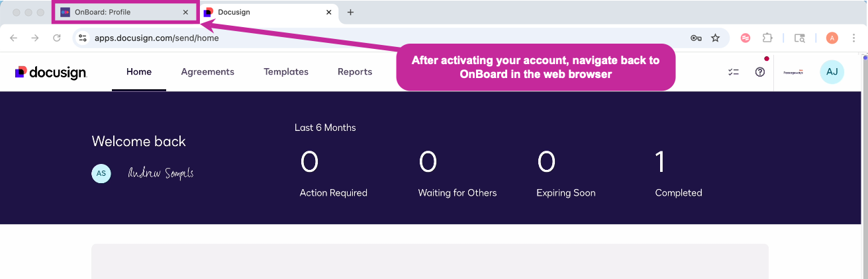
Task: Reload the Docusign page
Action: point(57,38)
